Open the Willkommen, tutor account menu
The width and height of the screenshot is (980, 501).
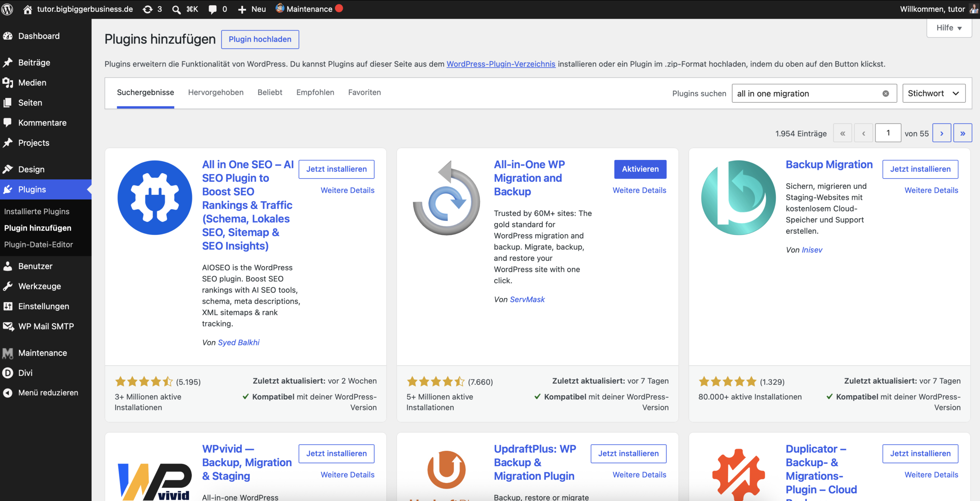point(939,9)
